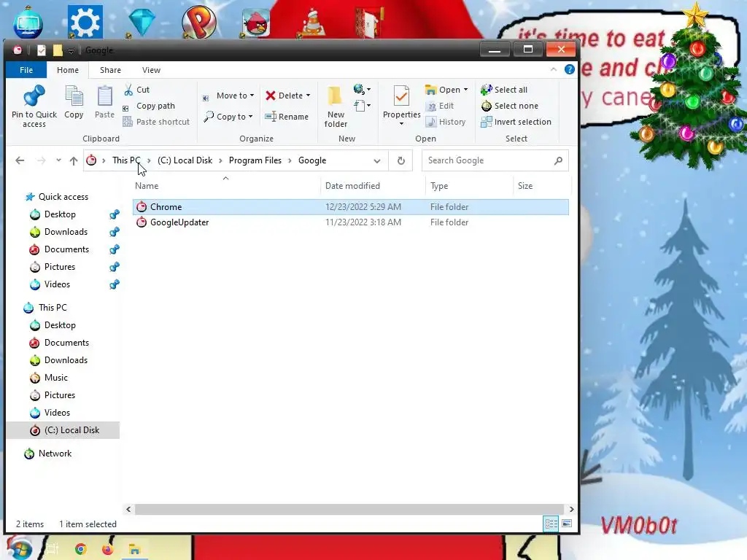Viewport: 747px width, 560px height.
Task: Launch Firefox from the taskbar
Action: [x=107, y=550]
